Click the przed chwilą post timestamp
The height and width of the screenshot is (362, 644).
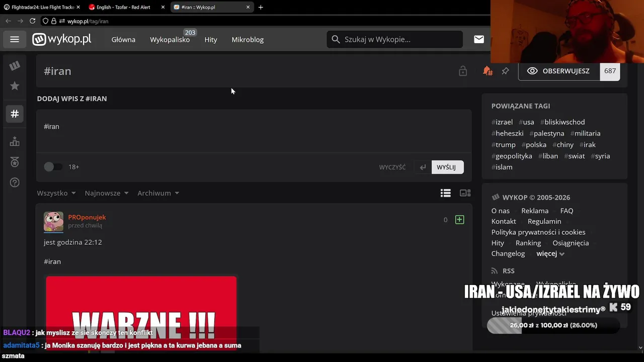pyautogui.click(x=85, y=226)
